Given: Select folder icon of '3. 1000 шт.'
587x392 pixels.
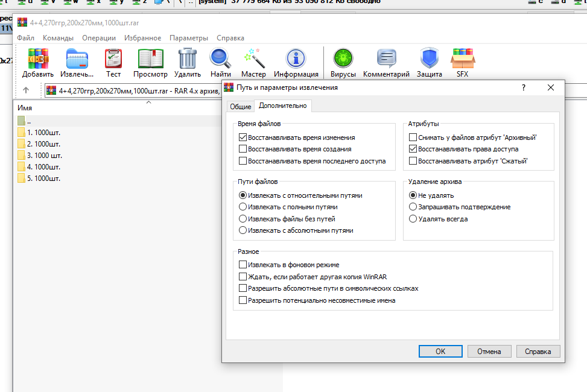Looking at the screenshot, I should pyautogui.click(x=21, y=156).
